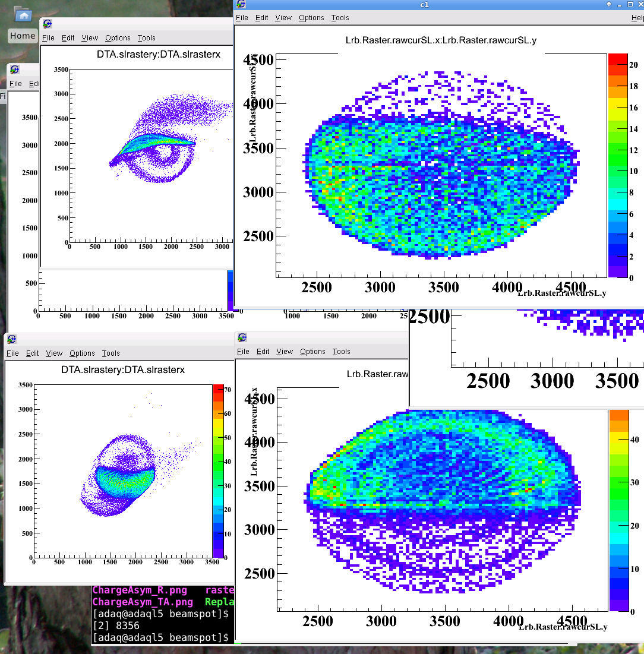Open Tools menu in top-left eye-plot window

[146, 37]
